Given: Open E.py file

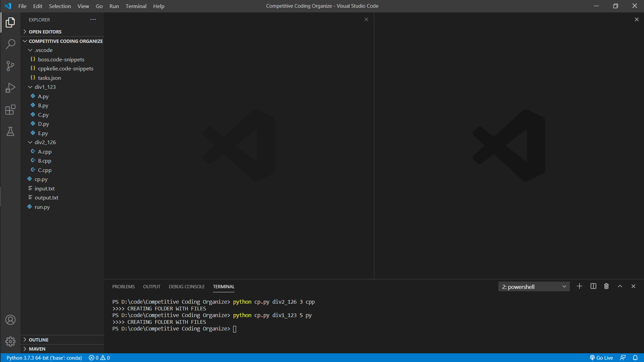Looking at the screenshot, I should tap(62, 133).
